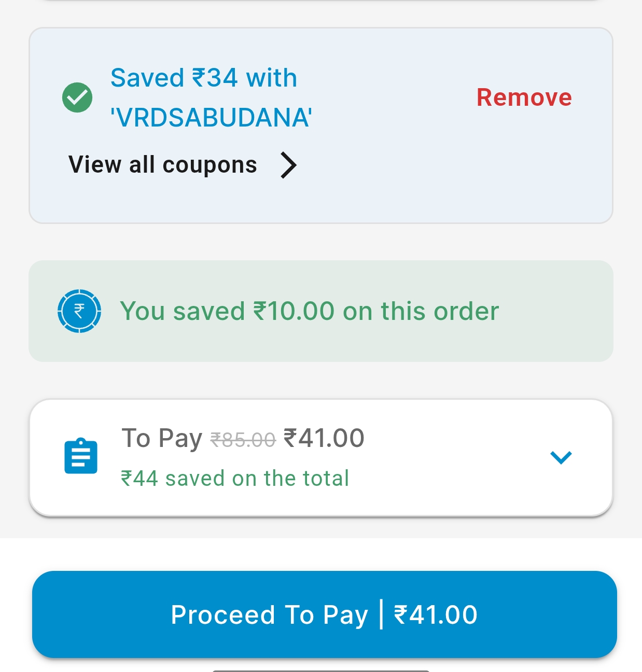Open View all coupons
The height and width of the screenshot is (672, 642).
pos(163,165)
